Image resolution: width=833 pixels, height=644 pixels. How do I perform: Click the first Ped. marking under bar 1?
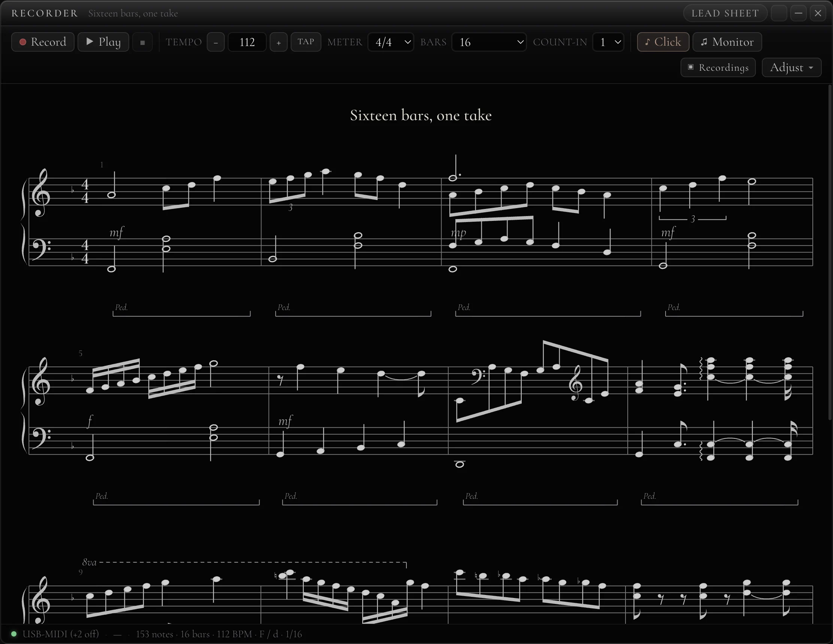121,307
